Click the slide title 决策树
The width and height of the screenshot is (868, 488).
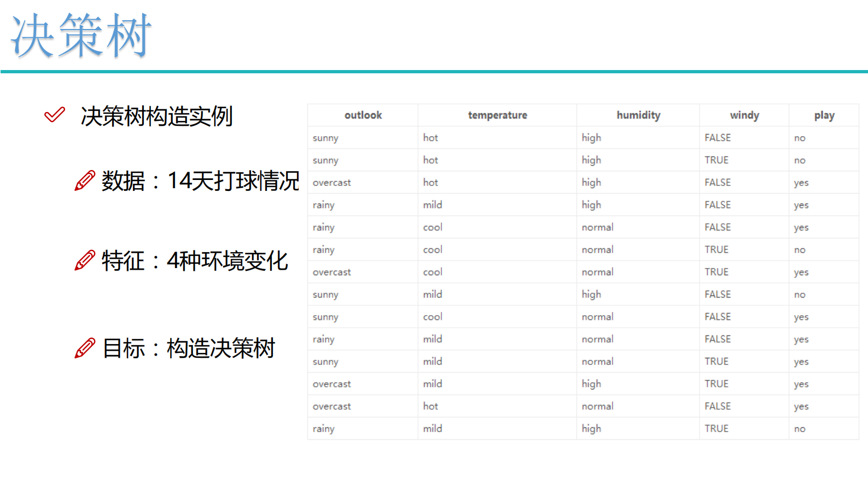[81, 36]
